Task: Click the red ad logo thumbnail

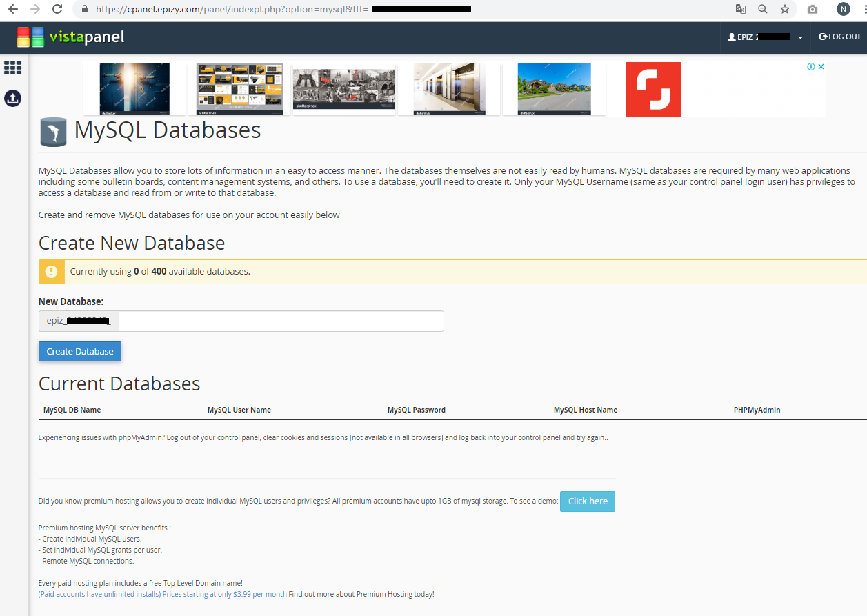Action: [x=653, y=90]
